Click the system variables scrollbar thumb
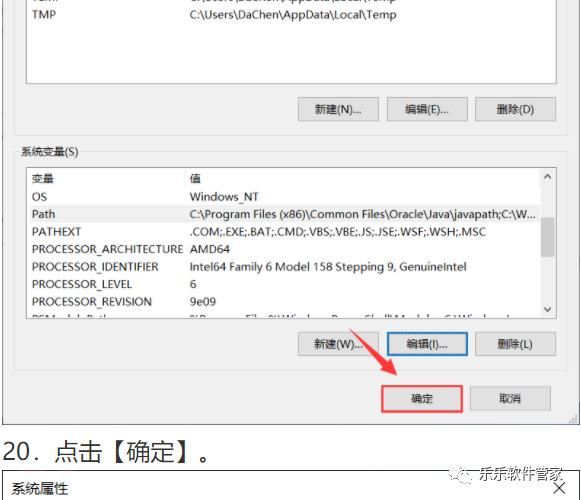This screenshot has height=500, width=581. (548, 237)
